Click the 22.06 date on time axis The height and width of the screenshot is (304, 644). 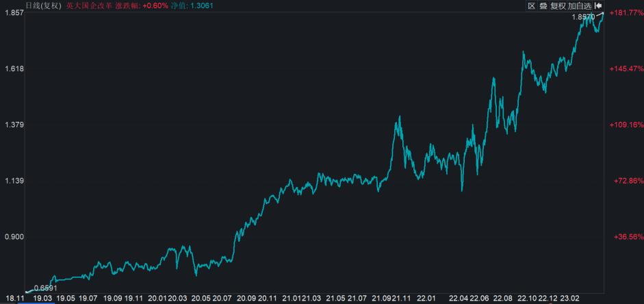479,297
